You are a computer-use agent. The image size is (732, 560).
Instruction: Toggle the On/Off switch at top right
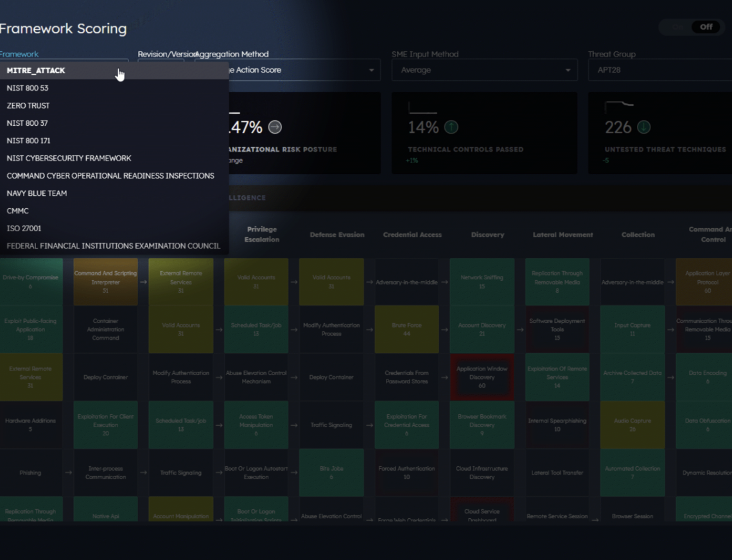pyautogui.click(x=692, y=27)
